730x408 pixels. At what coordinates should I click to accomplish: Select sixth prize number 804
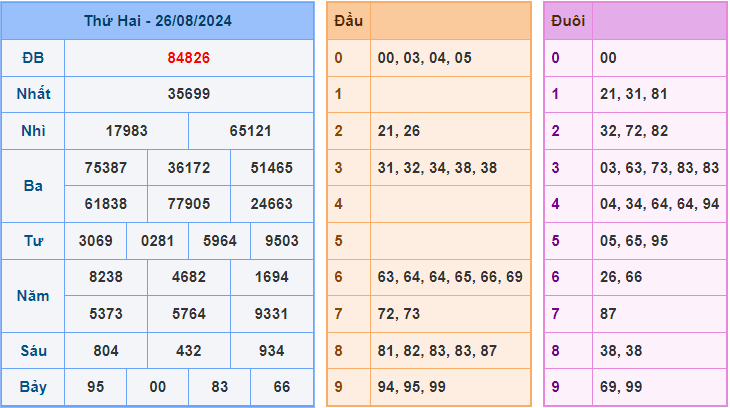[x=106, y=351]
